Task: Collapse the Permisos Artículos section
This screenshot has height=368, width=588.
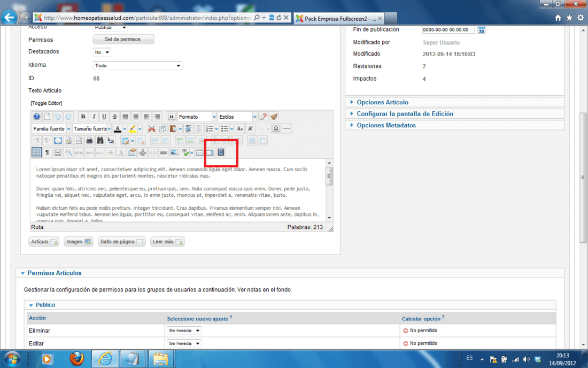Action: click(x=55, y=273)
